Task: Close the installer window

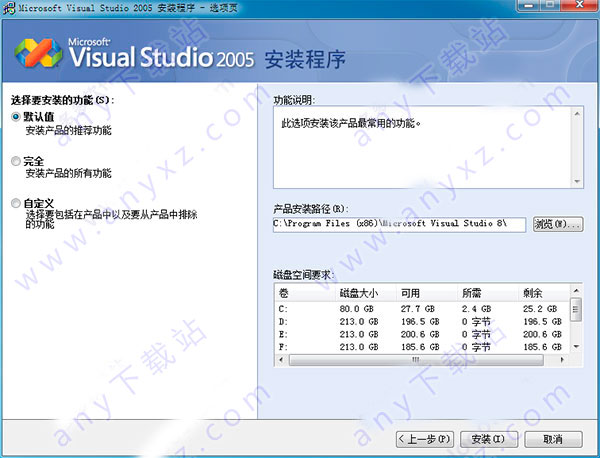Action: (x=580, y=5)
